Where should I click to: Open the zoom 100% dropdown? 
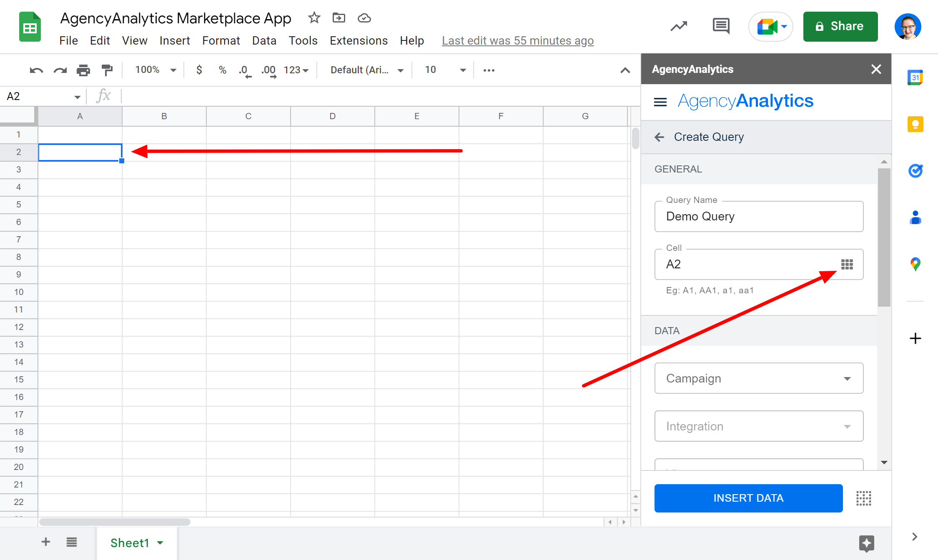tap(155, 70)
